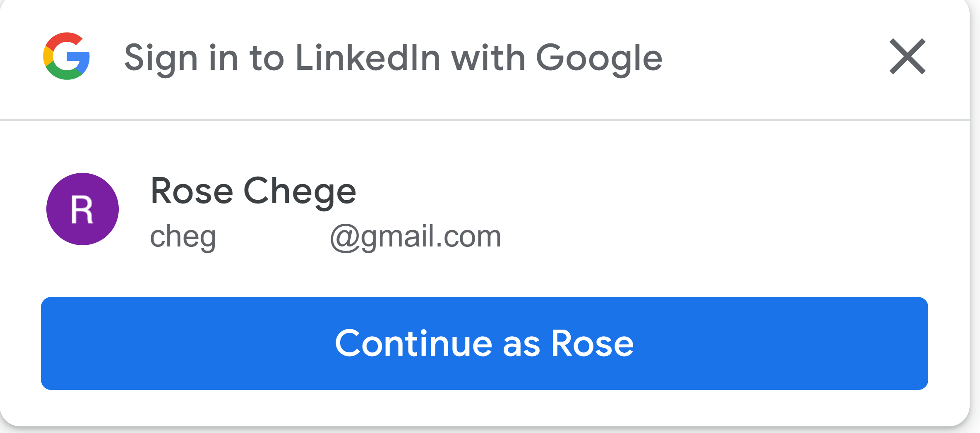Click the X icon at top right
Screen dimensions: 980x433
pos(907,57)
